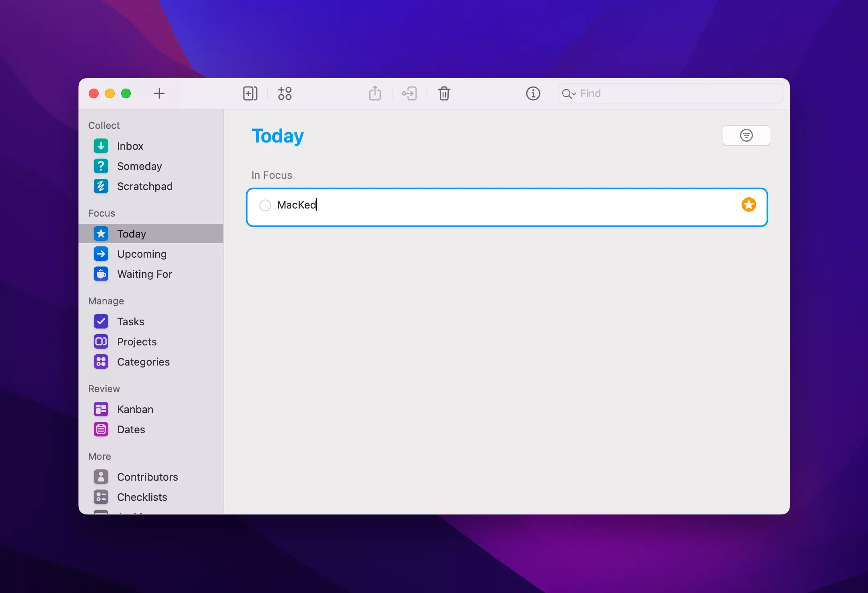Select Categories under Manage
The height and width of the screenshot is (593, 868).
pyautogui.click(x=143, y=362)
